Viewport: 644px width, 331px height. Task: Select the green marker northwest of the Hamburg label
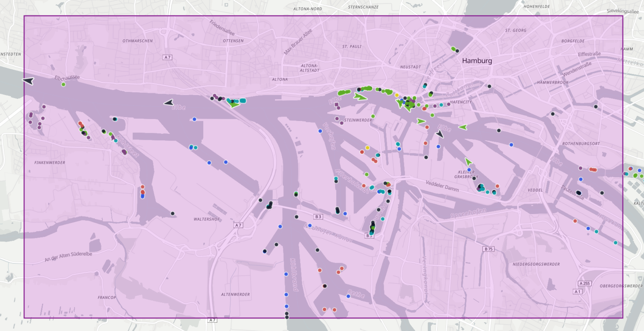click(453, 49)
